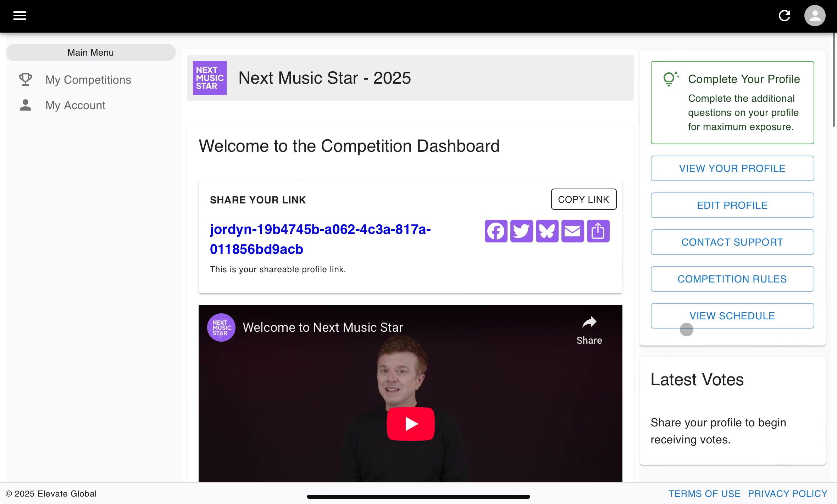The image size is (837, 504).
Task: Open My Competitions in the main menu
Action: click(x=88, y=80)
